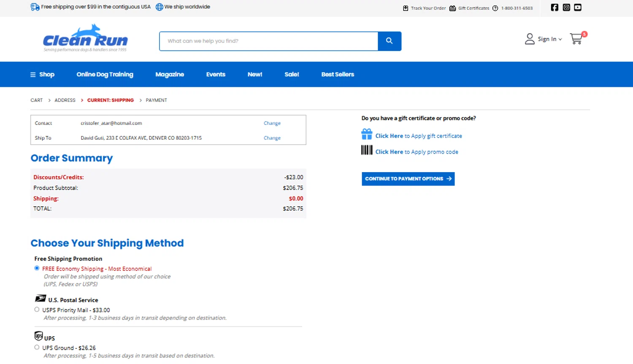Viewport: 633px width, 364px height.
Task: Click the -$23.00 discount value
Action: pos(294,177)
